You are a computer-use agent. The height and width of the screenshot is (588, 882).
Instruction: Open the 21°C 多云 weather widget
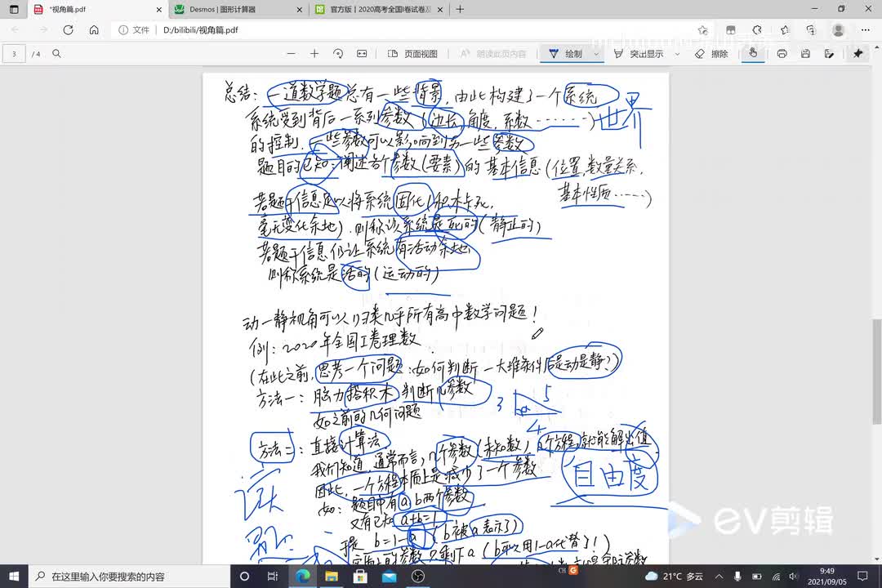pyautogui.click(x=674, y=577)
